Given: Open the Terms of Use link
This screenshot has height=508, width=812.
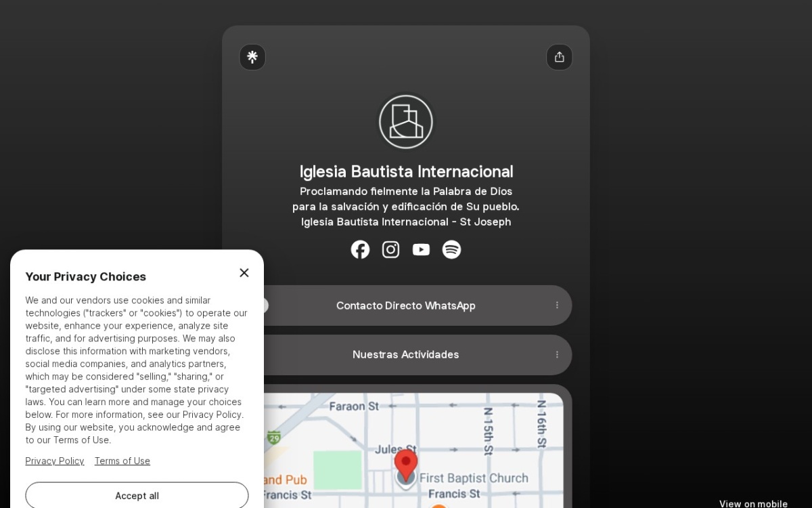Looking at the screenshot, I should [122, 461].
